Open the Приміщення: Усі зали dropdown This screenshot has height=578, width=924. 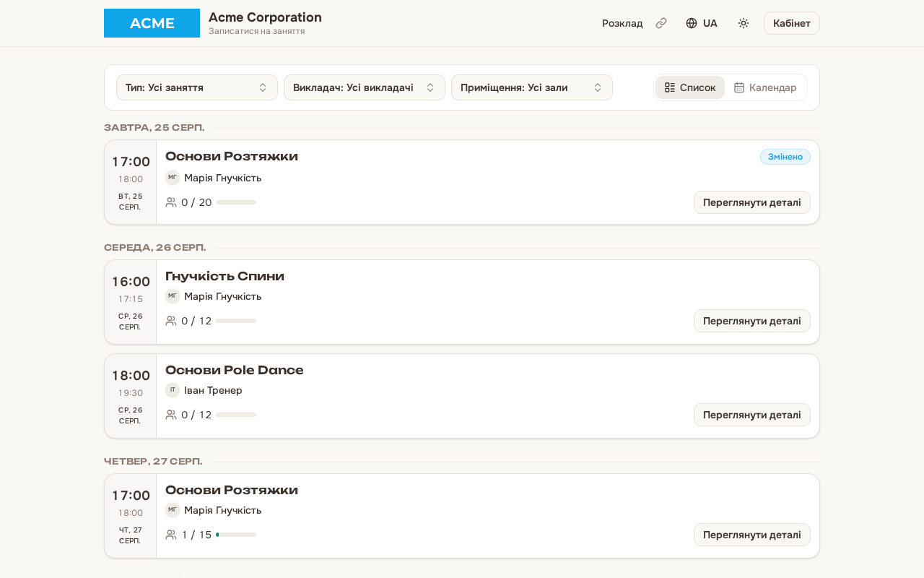pos(532,87)
